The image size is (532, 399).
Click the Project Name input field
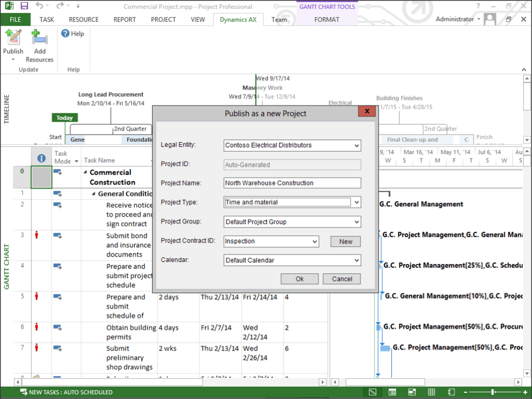coord(291,183)
